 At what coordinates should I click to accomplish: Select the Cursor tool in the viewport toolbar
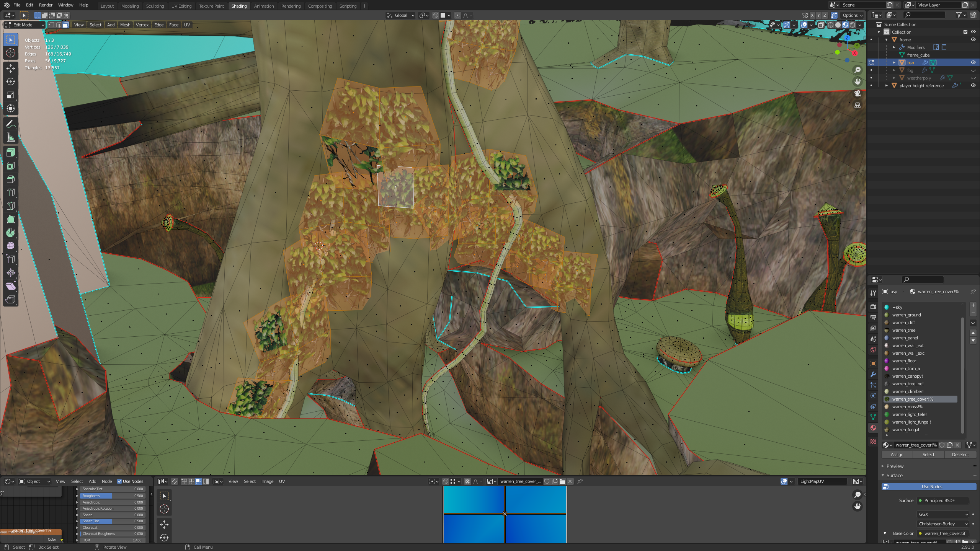pos(11,53)
